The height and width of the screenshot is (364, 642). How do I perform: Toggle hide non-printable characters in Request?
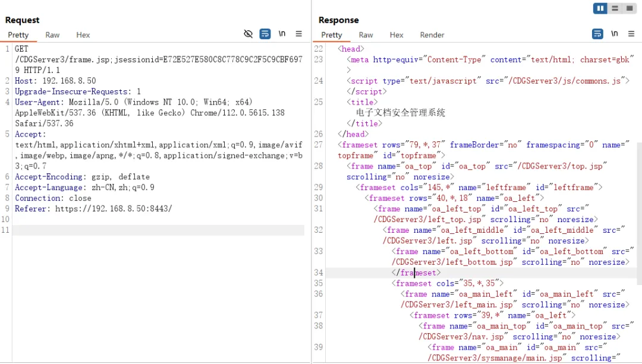pos(248,34)
